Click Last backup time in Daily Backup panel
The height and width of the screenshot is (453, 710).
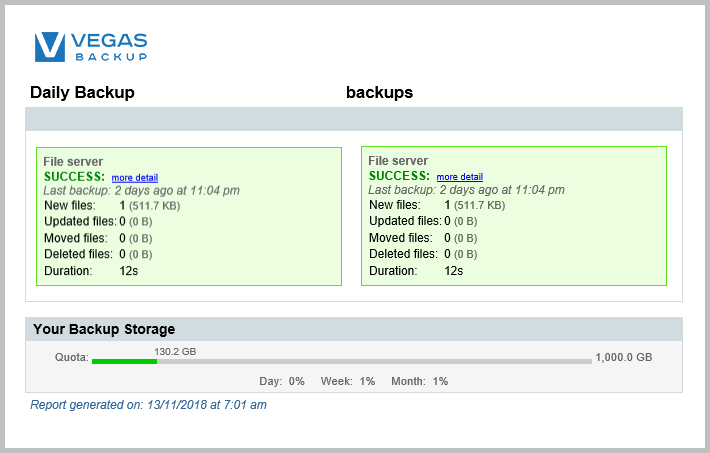(141, 190)
